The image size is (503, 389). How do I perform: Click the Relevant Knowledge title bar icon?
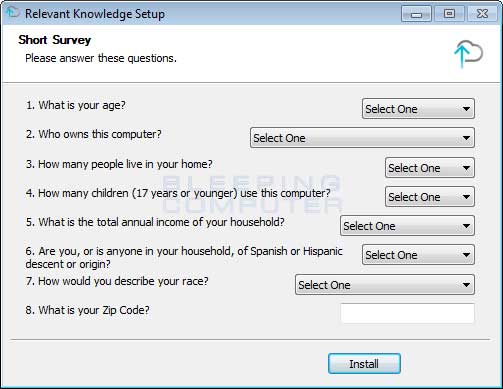coord(13,13)
